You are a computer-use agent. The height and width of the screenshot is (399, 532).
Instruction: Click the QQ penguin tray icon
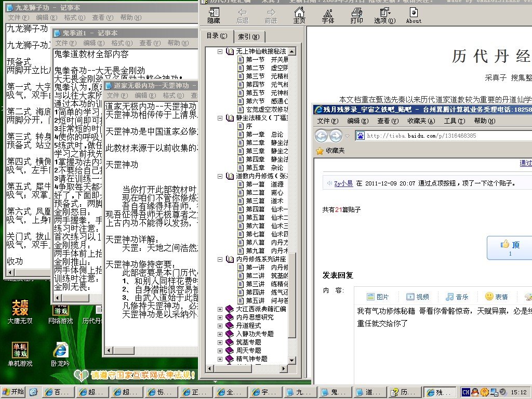[x=475, y=392]
